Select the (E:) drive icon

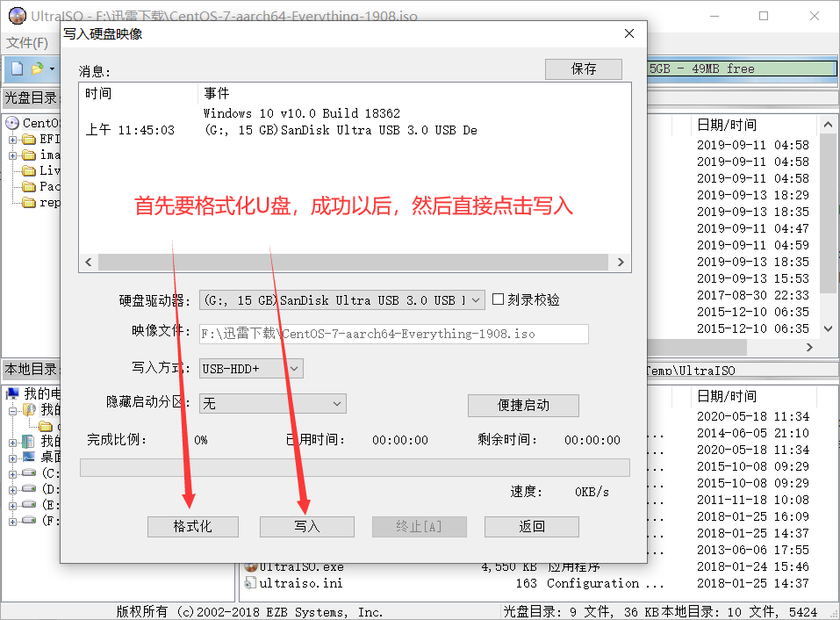[x=29, y=504]
